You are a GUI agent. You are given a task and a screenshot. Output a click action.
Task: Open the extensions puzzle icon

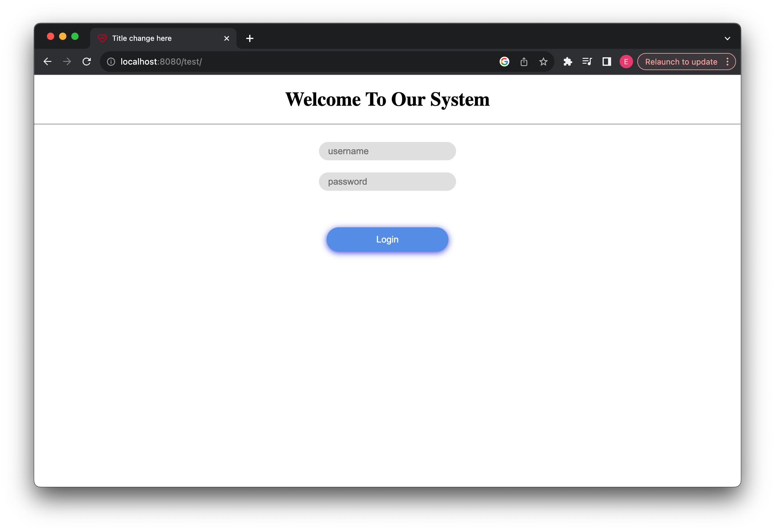(568, 61)
